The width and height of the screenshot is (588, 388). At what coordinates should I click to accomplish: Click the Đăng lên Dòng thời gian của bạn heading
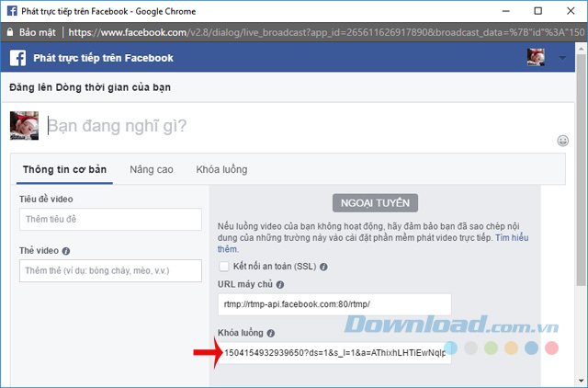90,87
